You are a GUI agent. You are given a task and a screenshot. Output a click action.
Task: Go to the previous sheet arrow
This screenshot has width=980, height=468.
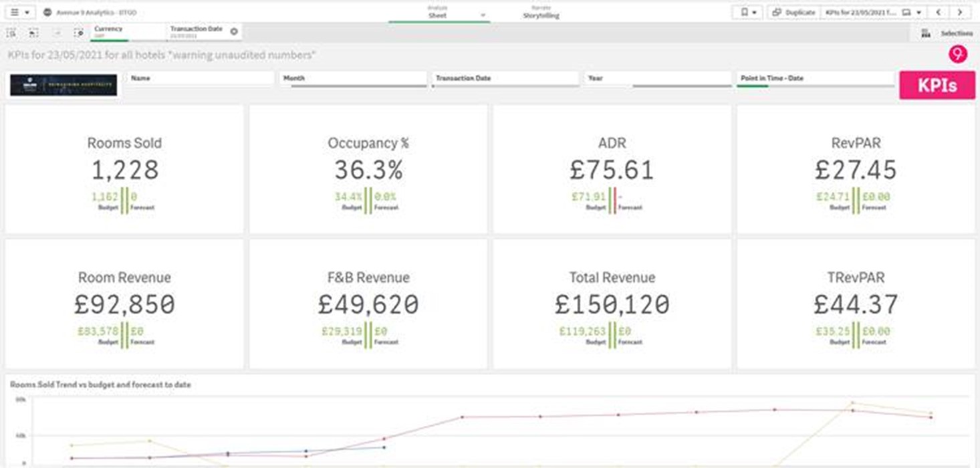click(939, 12)
